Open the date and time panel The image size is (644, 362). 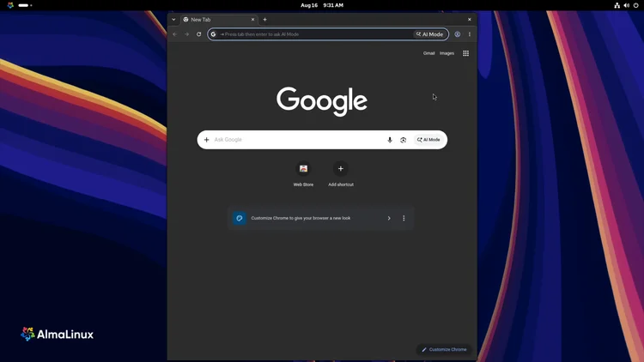click(322, 5)
